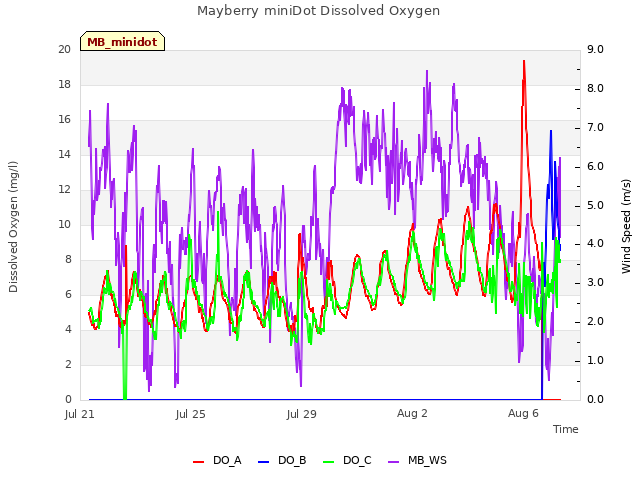
Task: Select the DO_C legend label
Action: 357,460
